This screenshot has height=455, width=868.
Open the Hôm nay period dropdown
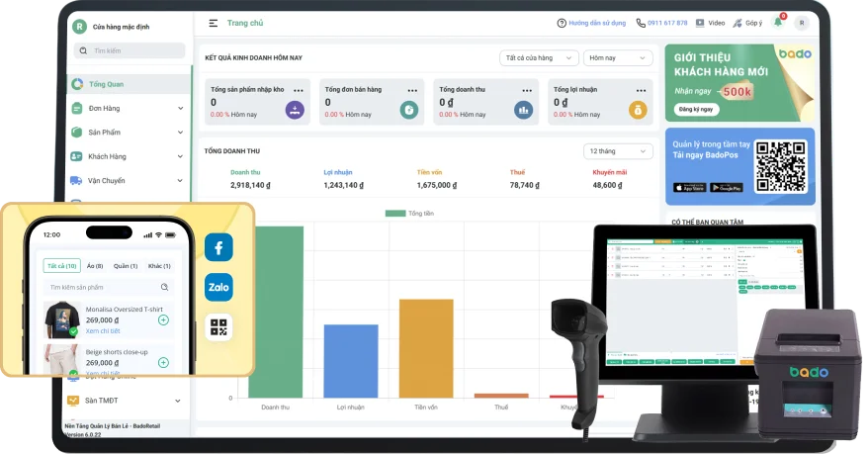[618, 58]
